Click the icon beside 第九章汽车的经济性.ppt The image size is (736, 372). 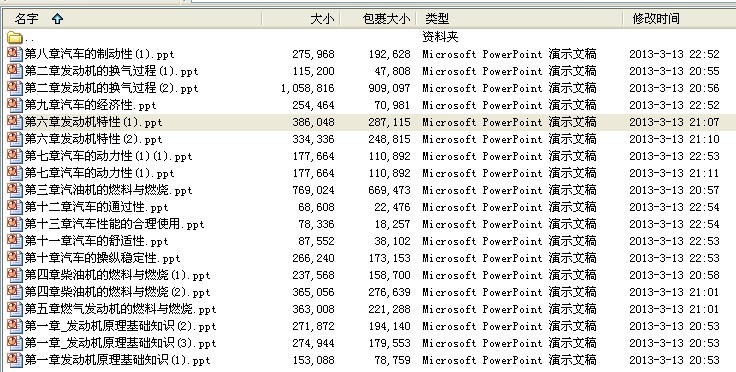15,105
